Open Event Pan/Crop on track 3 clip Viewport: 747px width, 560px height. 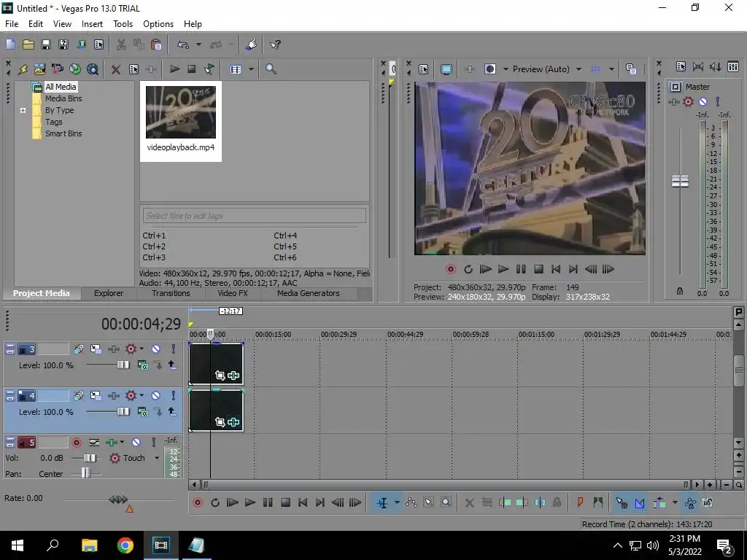click(220, 376)
